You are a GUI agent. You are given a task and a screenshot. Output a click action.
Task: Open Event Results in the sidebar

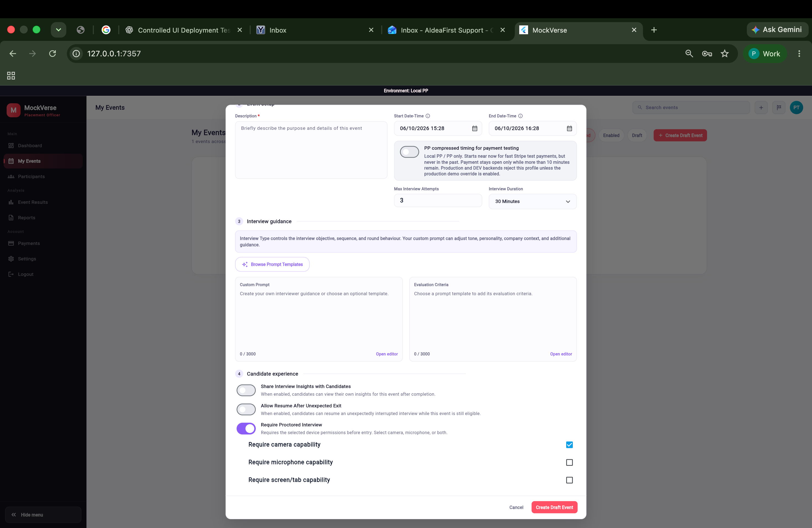click(x=43, y=202)
